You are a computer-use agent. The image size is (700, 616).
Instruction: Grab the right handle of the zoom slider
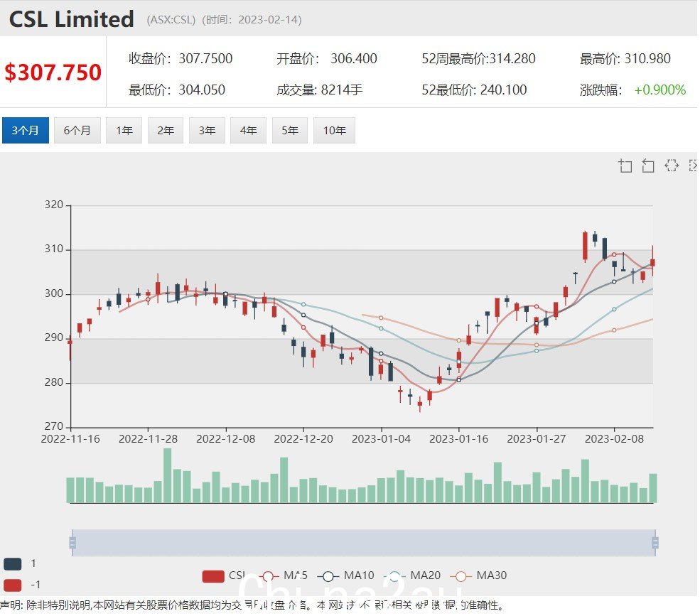[x=655, y=543]
